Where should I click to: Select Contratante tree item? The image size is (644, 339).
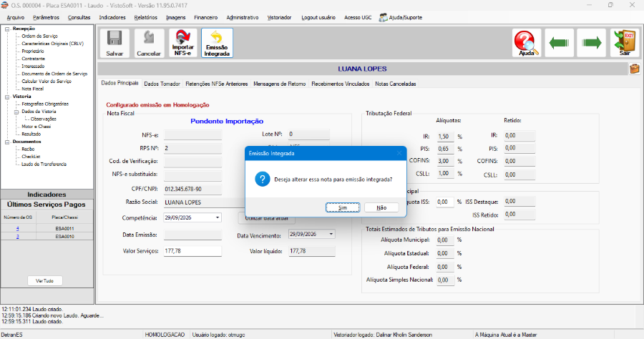(33, 59)
